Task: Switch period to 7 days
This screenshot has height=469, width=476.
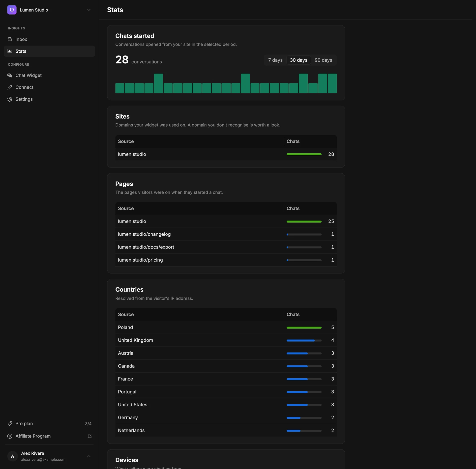Action: pyautogui.click(x=275, y=60)
